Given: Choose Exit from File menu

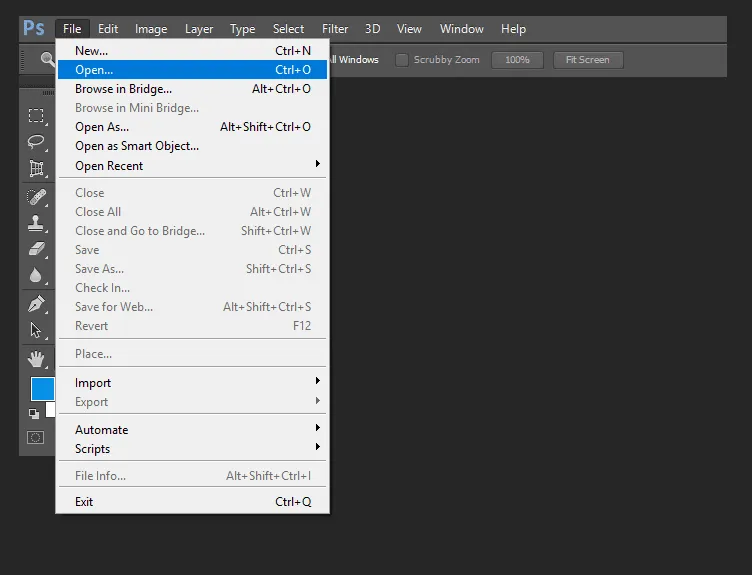Looking at the screenshot, I should (x=192, y=502).
